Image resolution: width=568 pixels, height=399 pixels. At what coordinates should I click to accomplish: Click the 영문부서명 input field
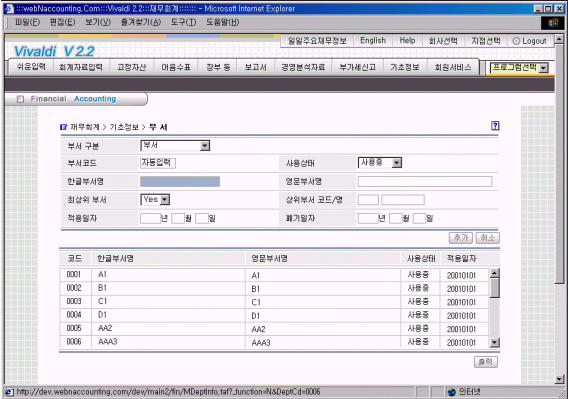coord(425,182)
